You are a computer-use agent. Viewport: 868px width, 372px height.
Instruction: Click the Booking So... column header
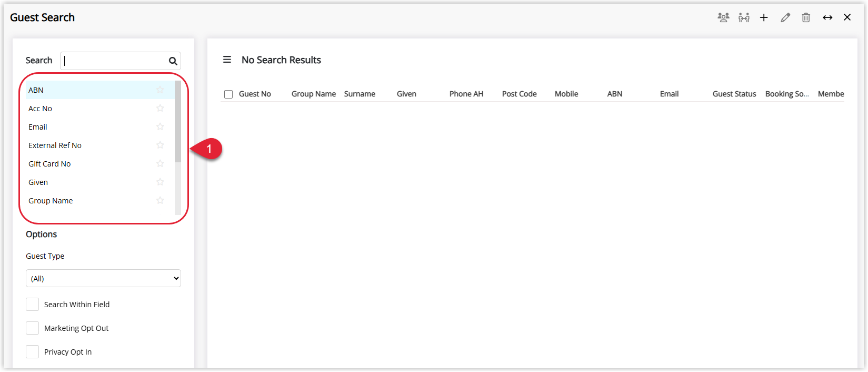click(x=787, y=94)
